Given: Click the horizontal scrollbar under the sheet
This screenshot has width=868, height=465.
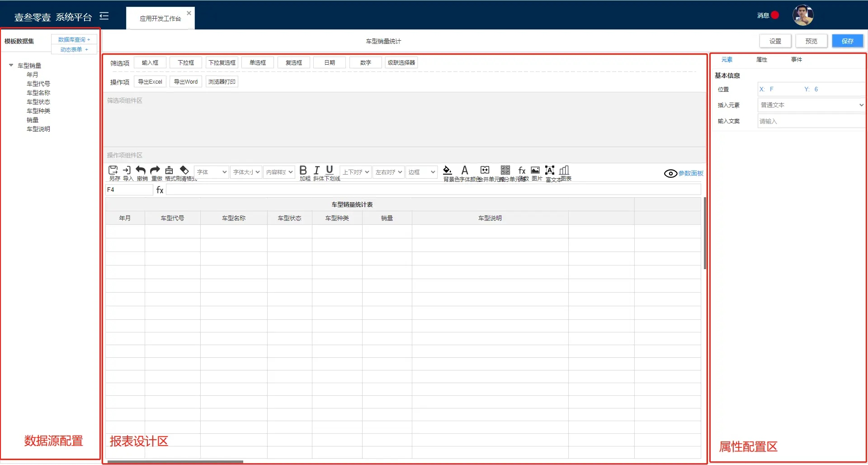Looking at the screenshot, I should [175, 462].
